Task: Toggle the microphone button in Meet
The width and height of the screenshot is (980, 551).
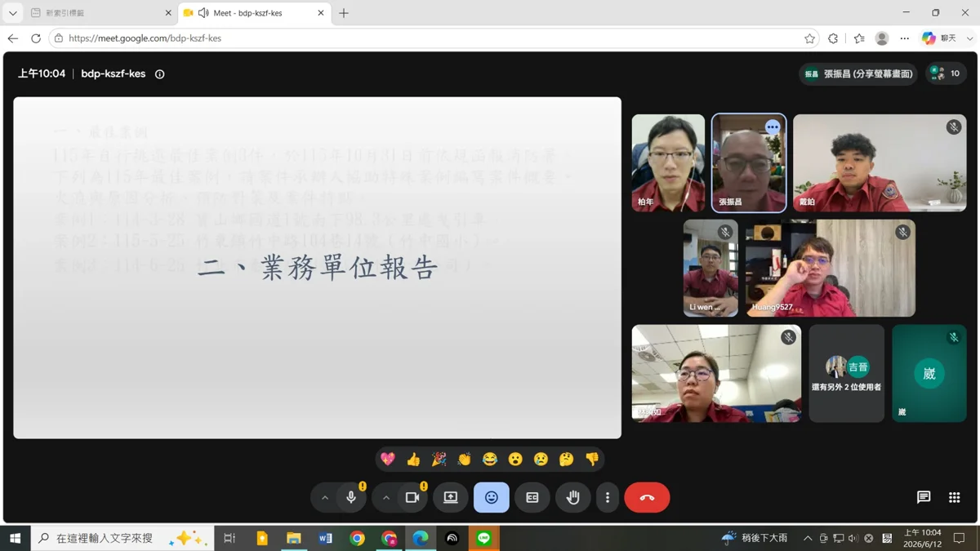Action: 352,498
